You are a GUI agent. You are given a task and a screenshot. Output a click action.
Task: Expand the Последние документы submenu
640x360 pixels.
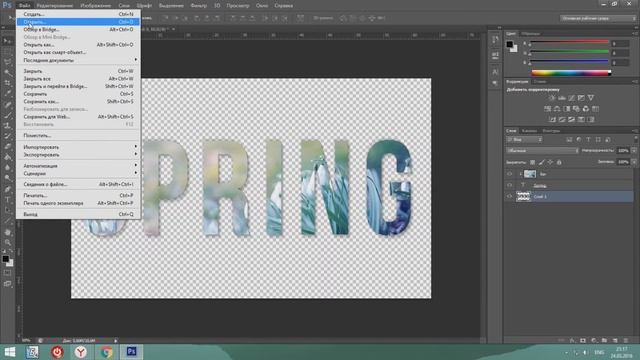78,60
